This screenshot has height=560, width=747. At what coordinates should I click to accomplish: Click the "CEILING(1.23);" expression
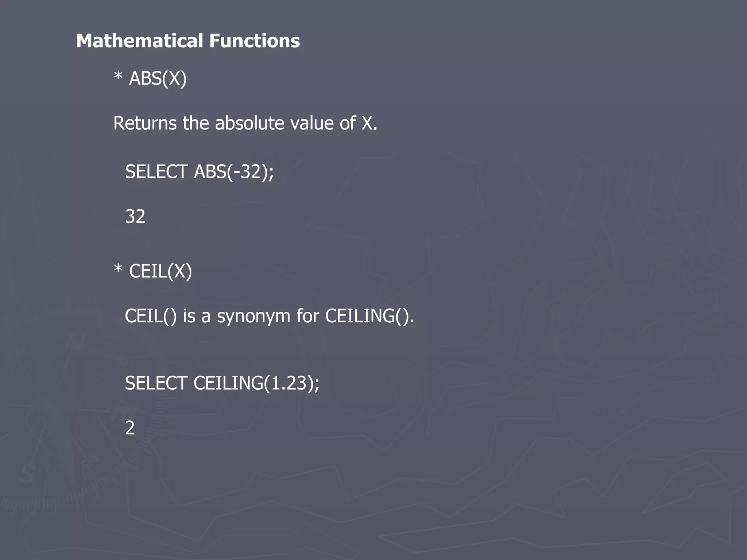click(256, 384)
